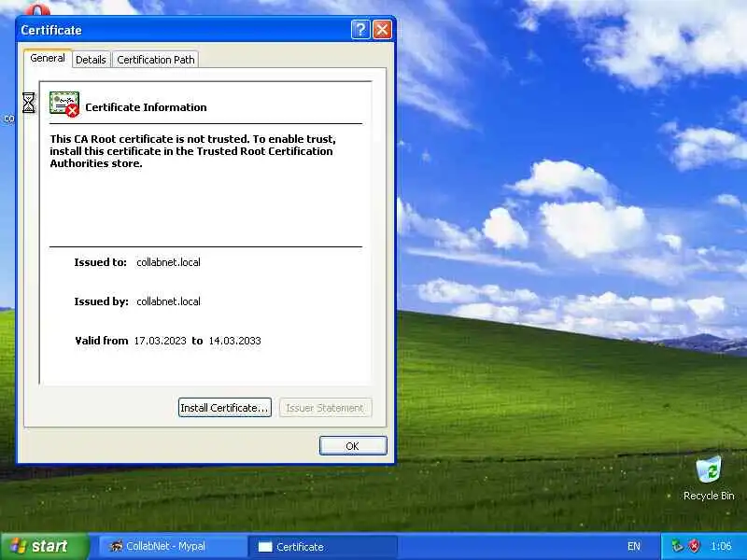Click the red shield tray icon
The width and height of the screenshot is (747, 560).
coord(695,546)
